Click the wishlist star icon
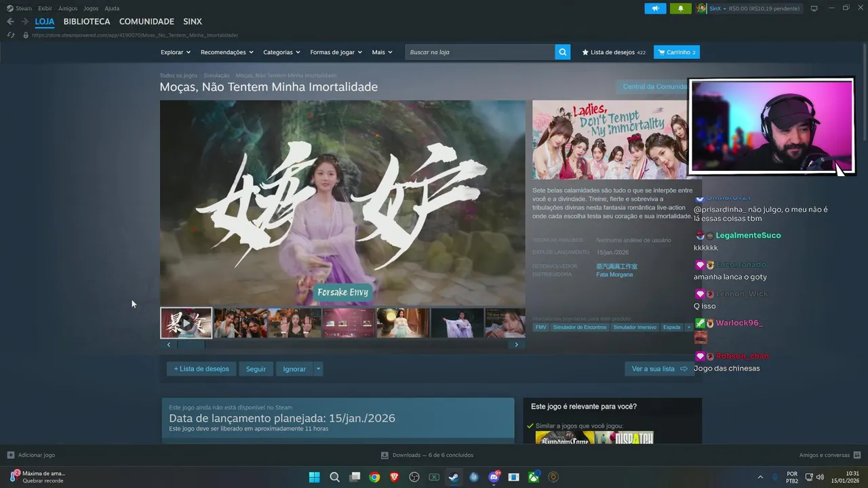 point(585,52)
